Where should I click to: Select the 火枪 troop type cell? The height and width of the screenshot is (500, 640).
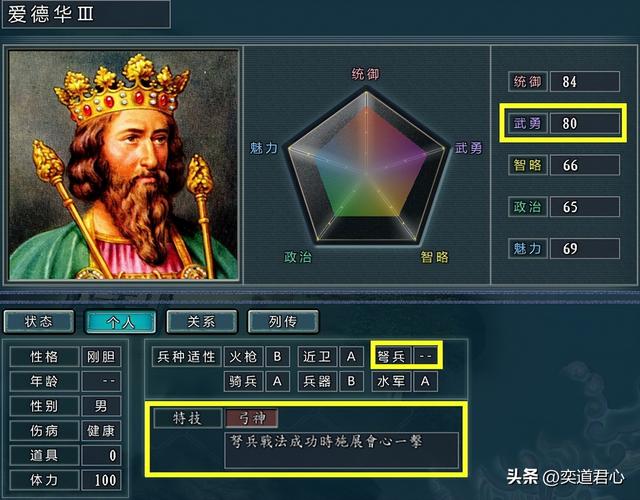(243, 357)
